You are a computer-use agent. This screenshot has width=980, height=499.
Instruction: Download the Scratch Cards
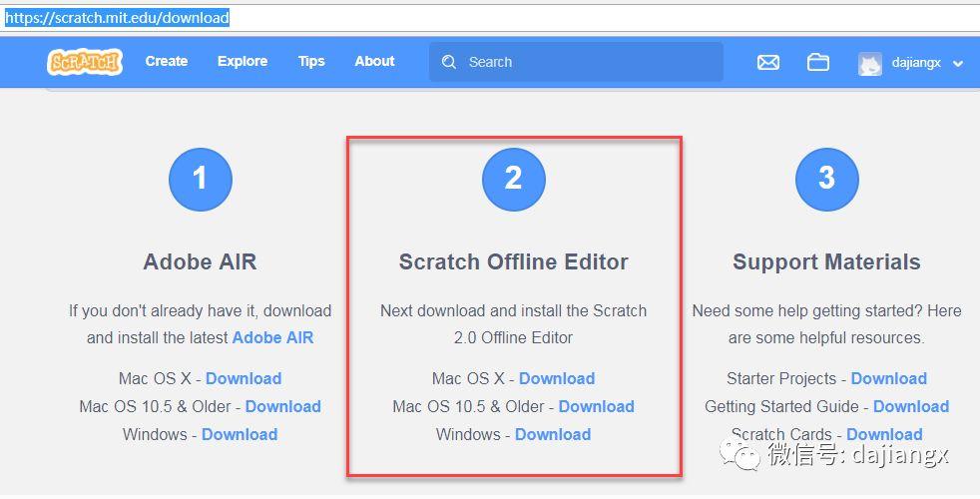884,434
